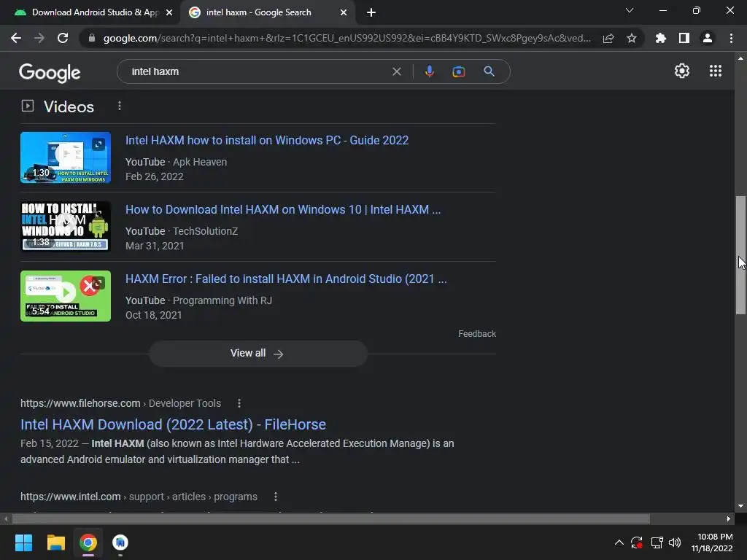Show hidden system tray icons
747x560 pixels.
point(619,542)
